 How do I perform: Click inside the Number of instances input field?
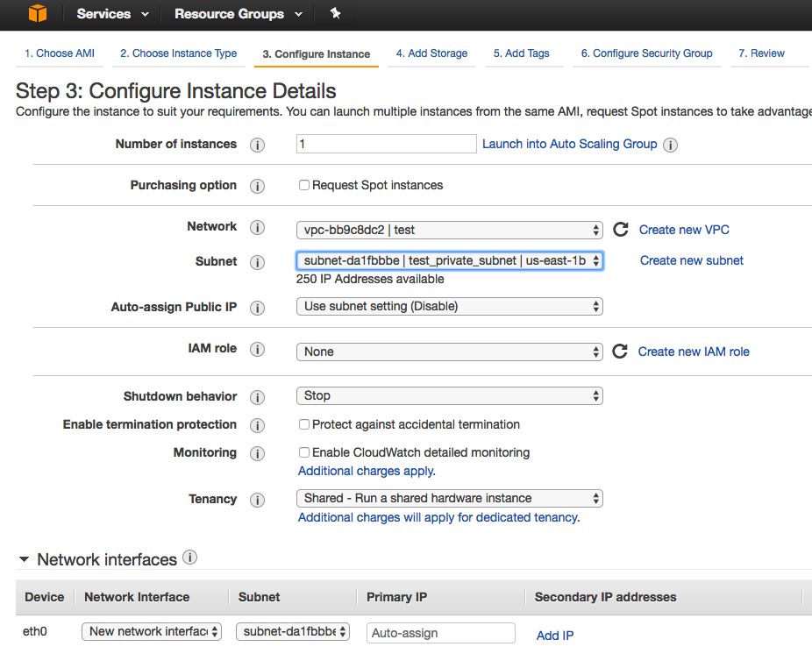click(386, 144)
